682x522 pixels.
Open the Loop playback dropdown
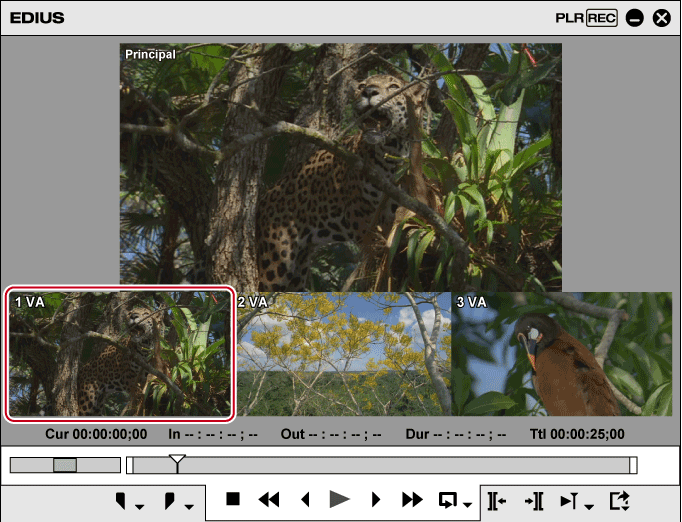467,505
